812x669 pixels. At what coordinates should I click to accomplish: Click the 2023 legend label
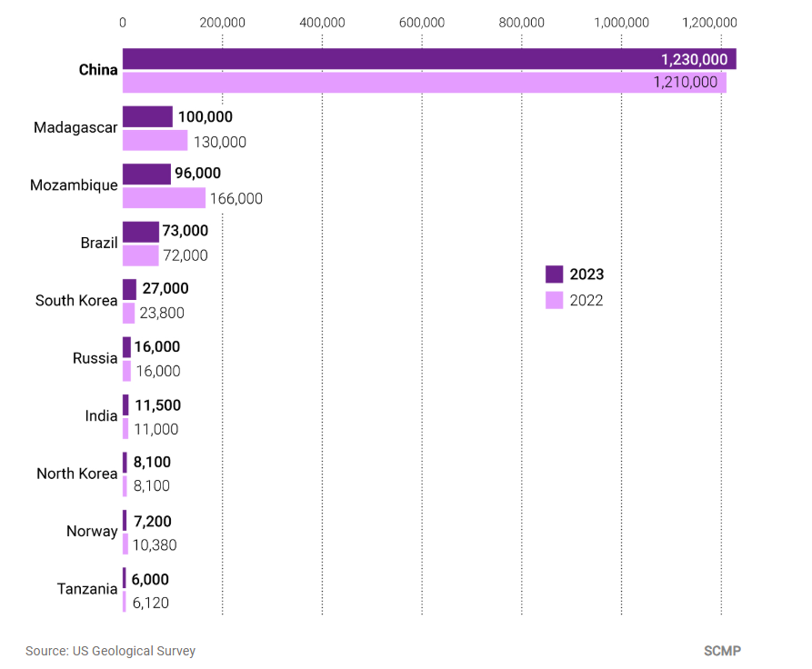coord(586,275)
